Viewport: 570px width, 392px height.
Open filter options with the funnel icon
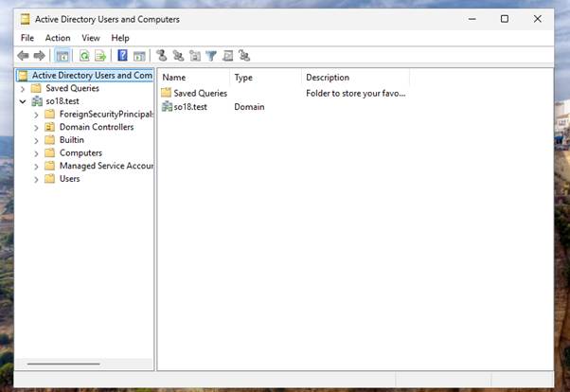pyautogui.click(x=211, y=56)
